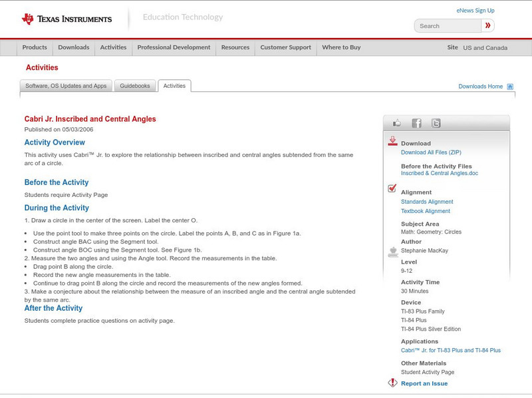532x398 pixels.
Task: Click the Downloads Home house icon
Action: (x=510, y=87)
